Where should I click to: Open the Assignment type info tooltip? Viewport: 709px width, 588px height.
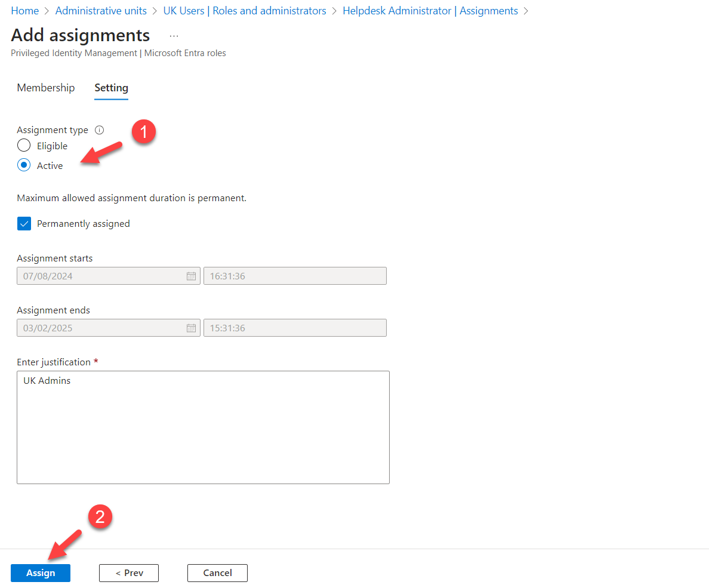click(x=99, y=130)
